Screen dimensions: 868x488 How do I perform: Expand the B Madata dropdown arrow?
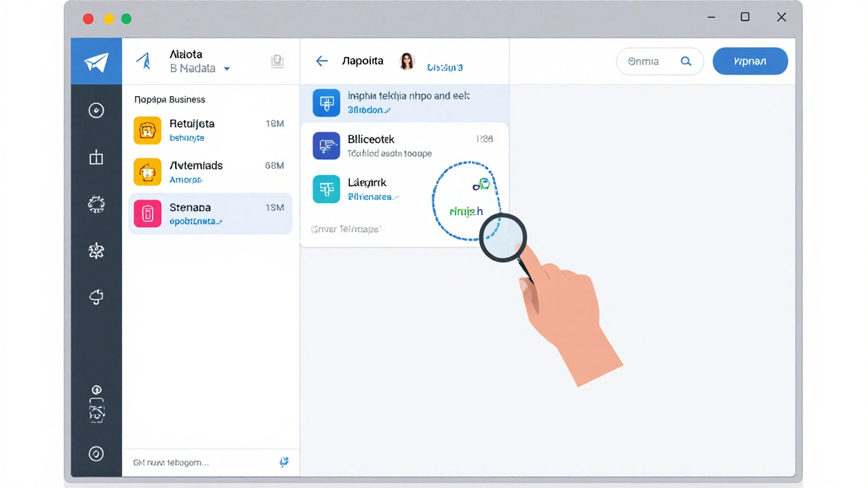226,69
